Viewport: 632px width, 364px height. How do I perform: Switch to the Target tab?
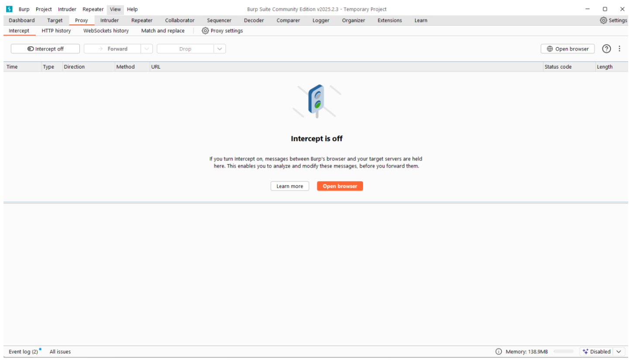55,20
